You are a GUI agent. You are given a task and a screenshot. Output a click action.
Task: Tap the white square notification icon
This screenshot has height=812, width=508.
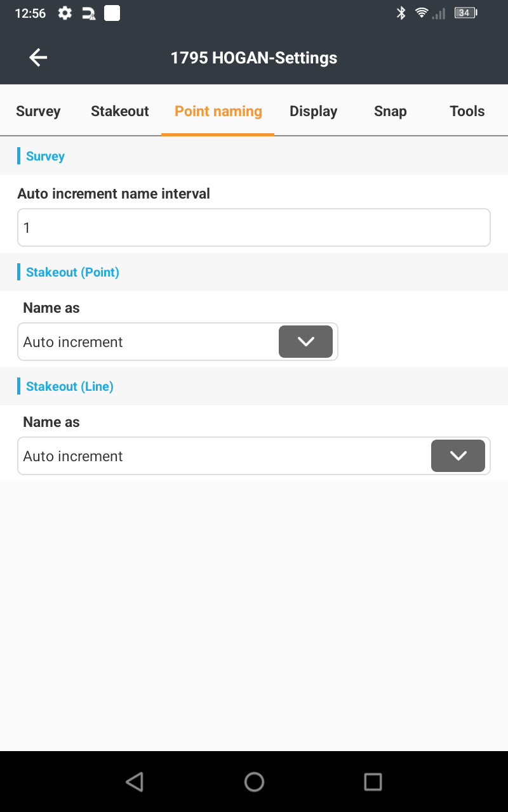pos(112,13)
